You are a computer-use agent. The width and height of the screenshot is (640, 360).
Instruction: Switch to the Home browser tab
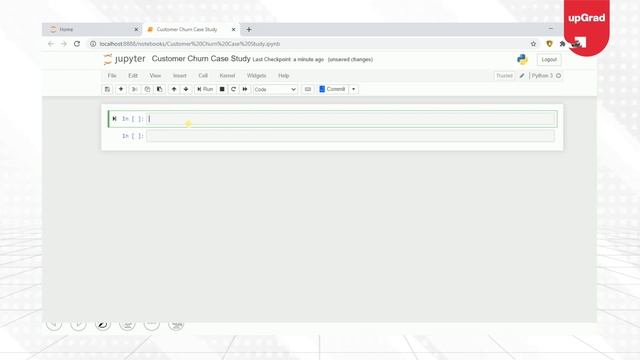(92, 29)
